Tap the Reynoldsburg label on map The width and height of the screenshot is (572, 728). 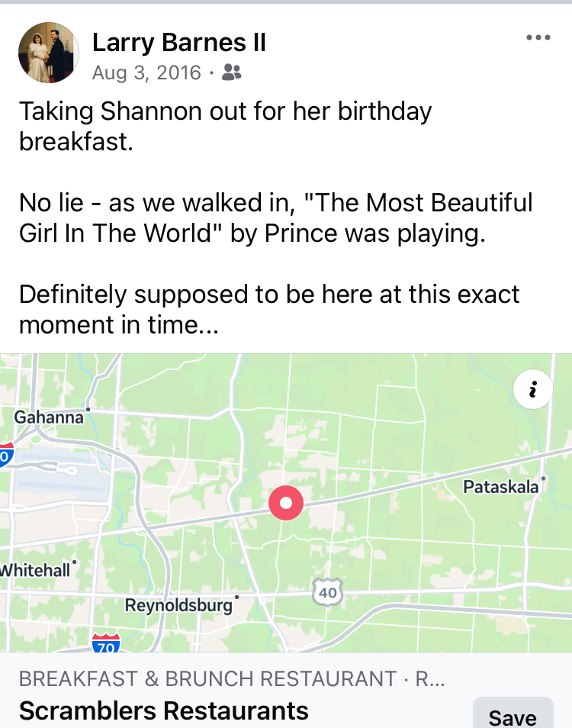click(178, 605)
